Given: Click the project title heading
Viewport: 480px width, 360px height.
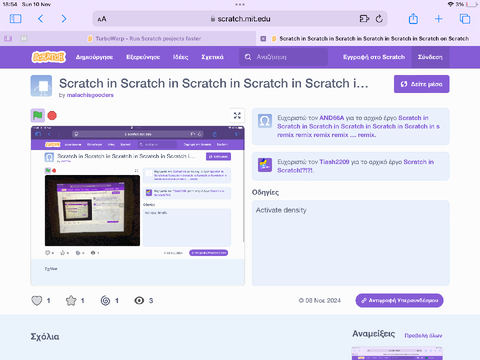Looking at the screenshot, I should point(214,83).
